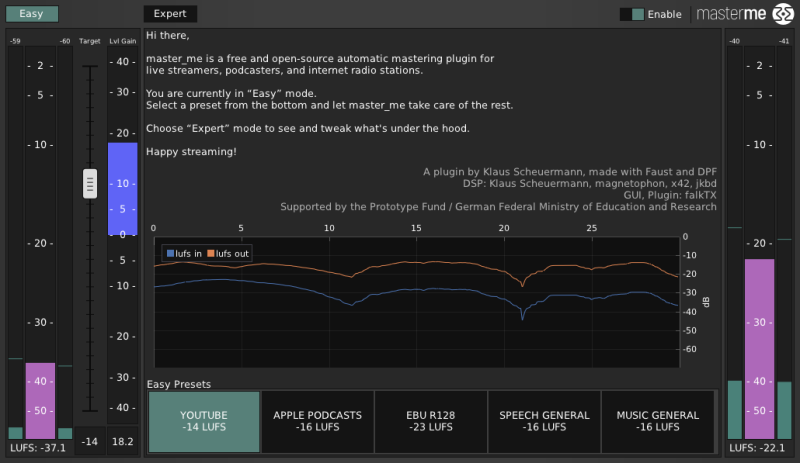Switch to Expert mode tab

point(170,14)
